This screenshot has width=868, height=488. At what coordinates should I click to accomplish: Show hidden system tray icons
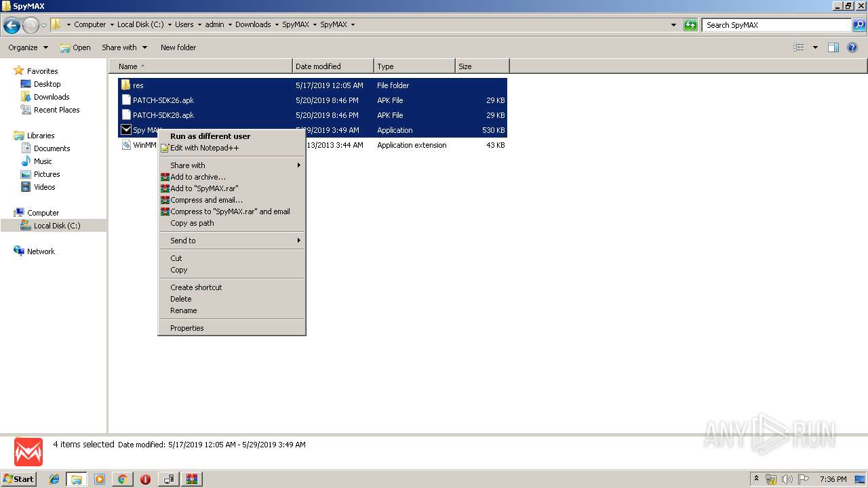(x=757, y=479)
